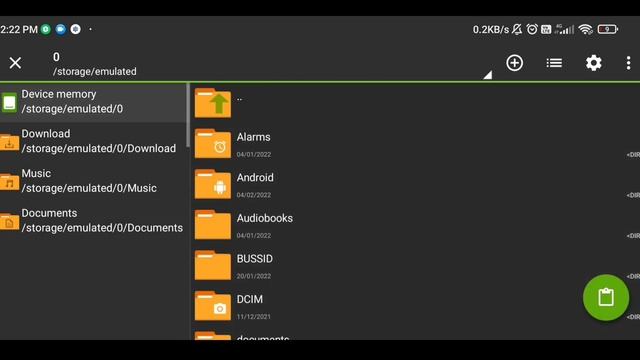The width and height of the screenshot is (640, 360).
Task: Open settings via the gear icon
Action: coord(593,63)
